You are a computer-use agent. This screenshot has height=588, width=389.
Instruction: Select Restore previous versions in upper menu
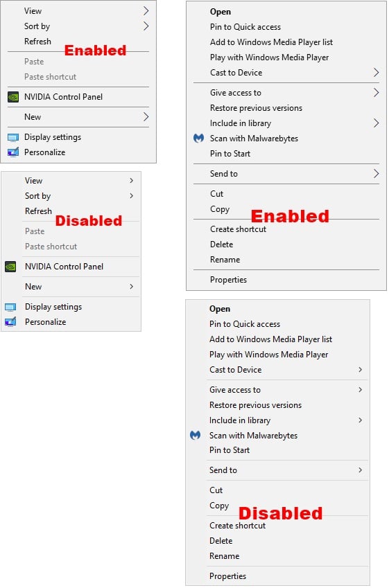pyautogui.click(x=256, y=108)
